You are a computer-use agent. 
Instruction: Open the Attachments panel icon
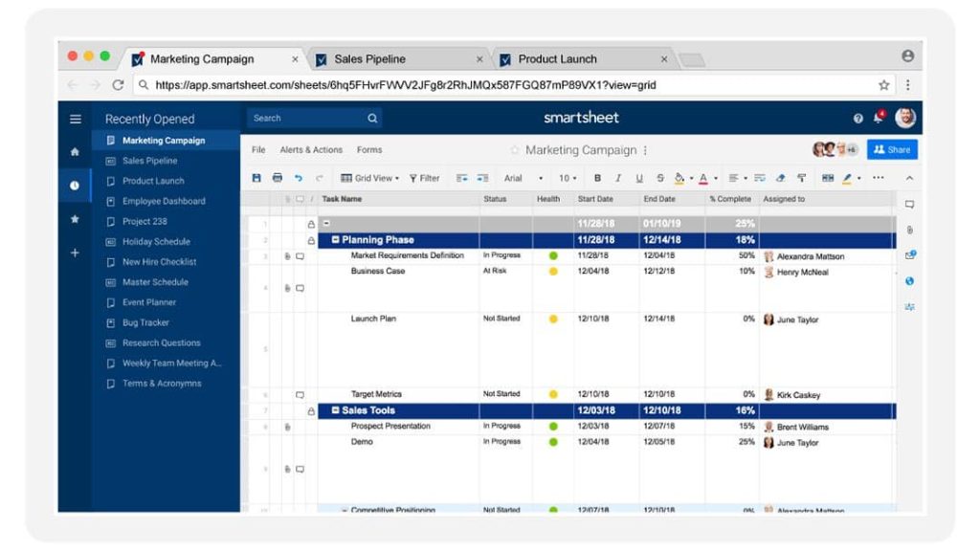(910, 227)
